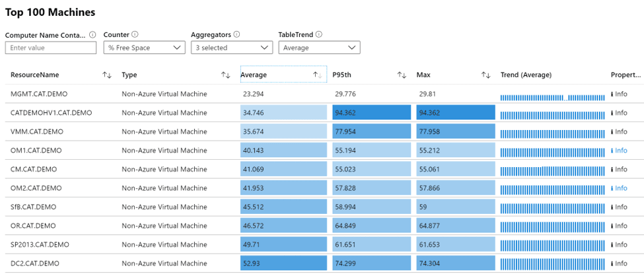Open the Counter dropdown showing % Free Space

click(x=144, y=48)
